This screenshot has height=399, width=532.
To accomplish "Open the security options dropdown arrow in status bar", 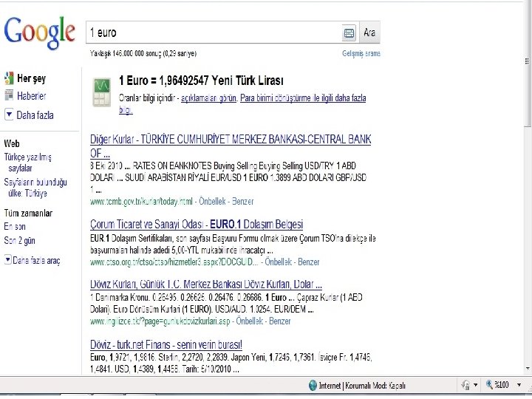I will [x=475, y=385].
